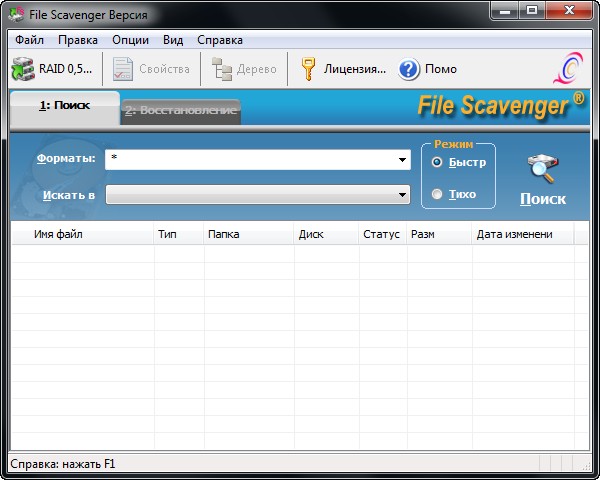Click inside the Форматы text field
Viewport: 600px width, 480px height.
pyautogui.click(x=250, y=160)
